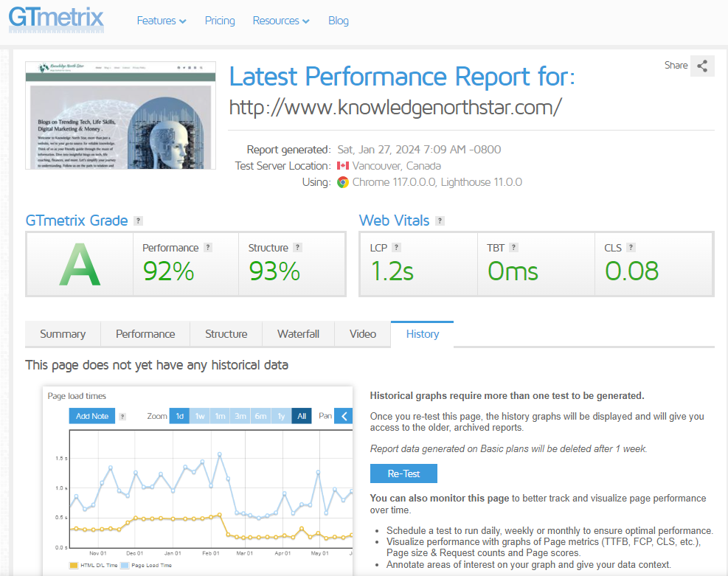728x576 pixels.
Task: Open help icon beside Performance score
Action: click(209, 247)
